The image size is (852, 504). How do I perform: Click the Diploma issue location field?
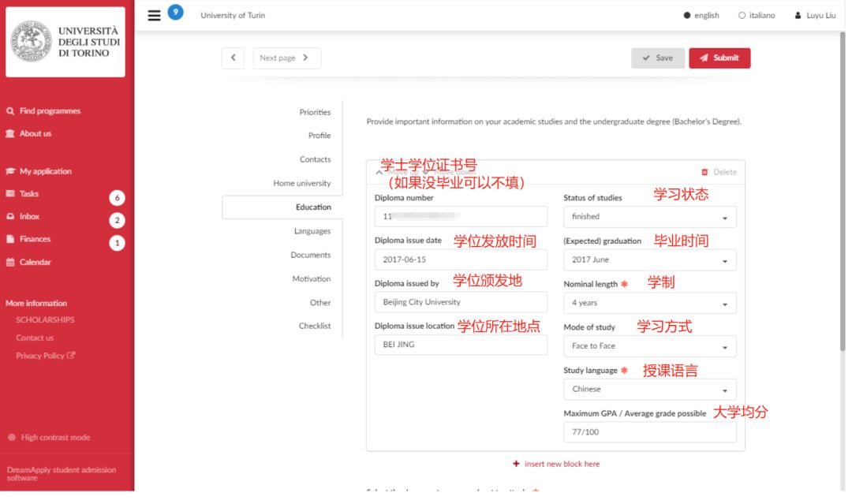461,345
